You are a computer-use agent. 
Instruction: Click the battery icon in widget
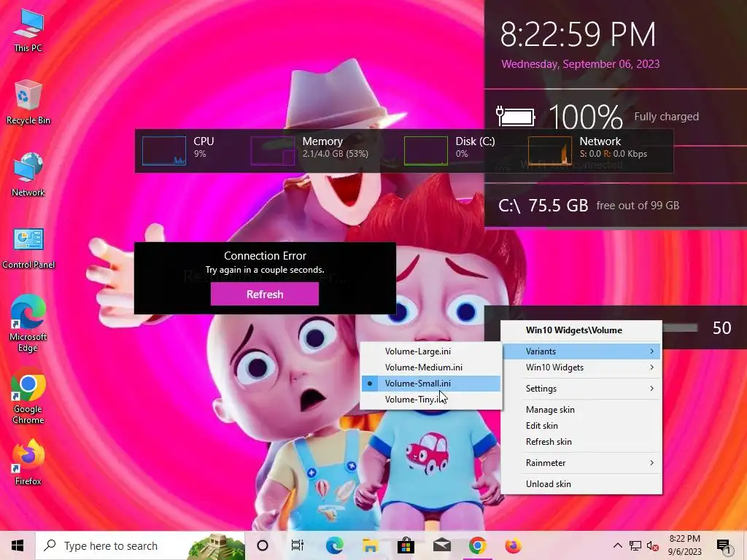(x=515, y=116)
